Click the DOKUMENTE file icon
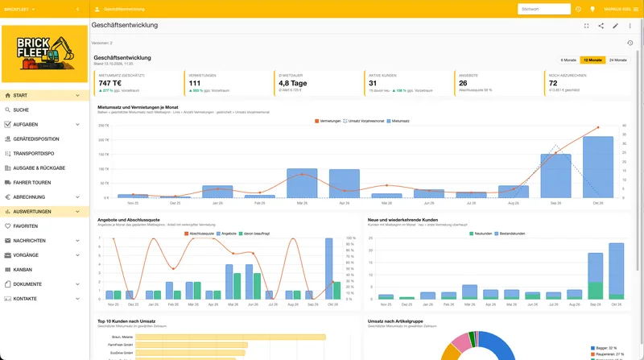Viewport: 644px width, 360px height. (7, 284)
